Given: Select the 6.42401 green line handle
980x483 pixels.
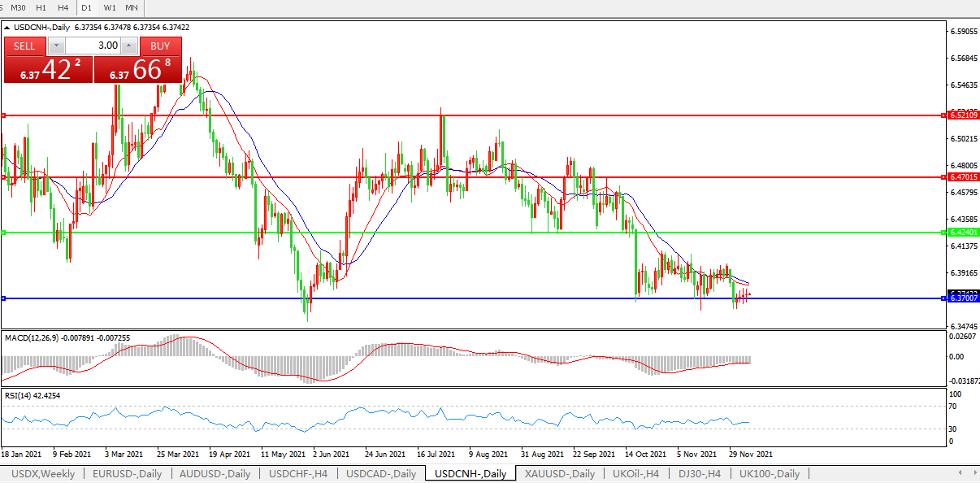Looking at the screenshot, I should click(3, 233).
